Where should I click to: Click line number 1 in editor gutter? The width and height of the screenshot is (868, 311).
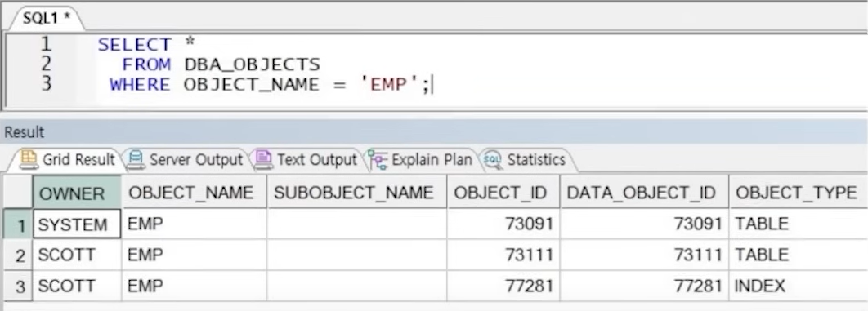46,43
